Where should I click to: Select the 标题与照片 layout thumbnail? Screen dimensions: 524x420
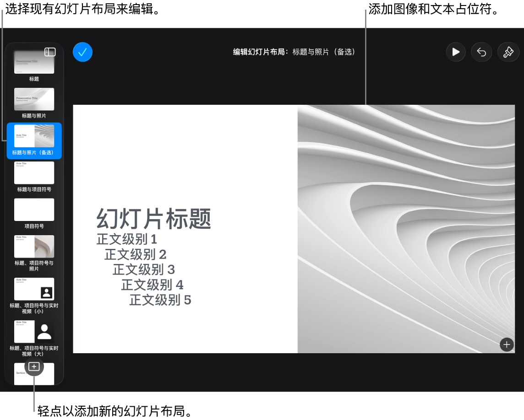(34, 103)
